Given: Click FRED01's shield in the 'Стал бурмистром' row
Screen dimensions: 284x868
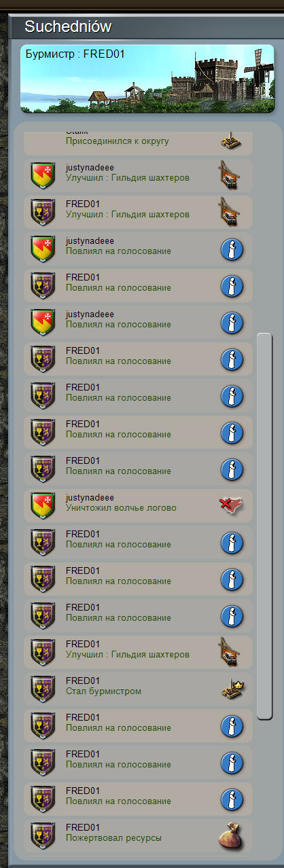Looking at the screenshot, I should (43, 689).
